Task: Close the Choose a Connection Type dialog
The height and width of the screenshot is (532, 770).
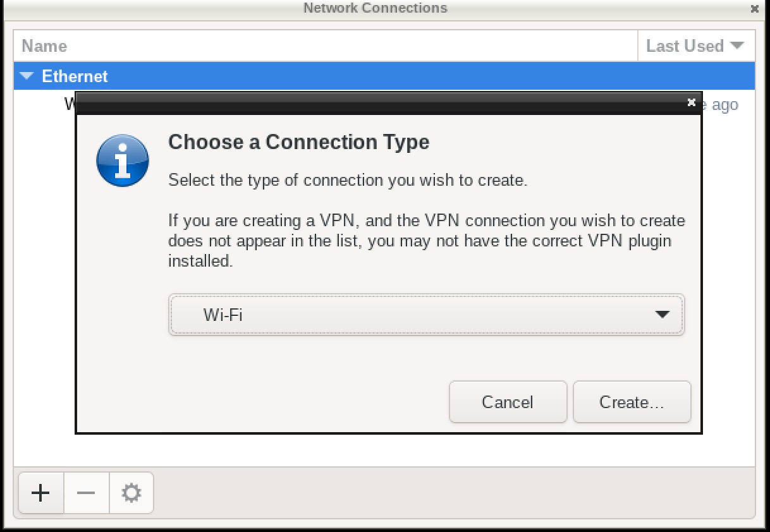Action: (691, 102)
